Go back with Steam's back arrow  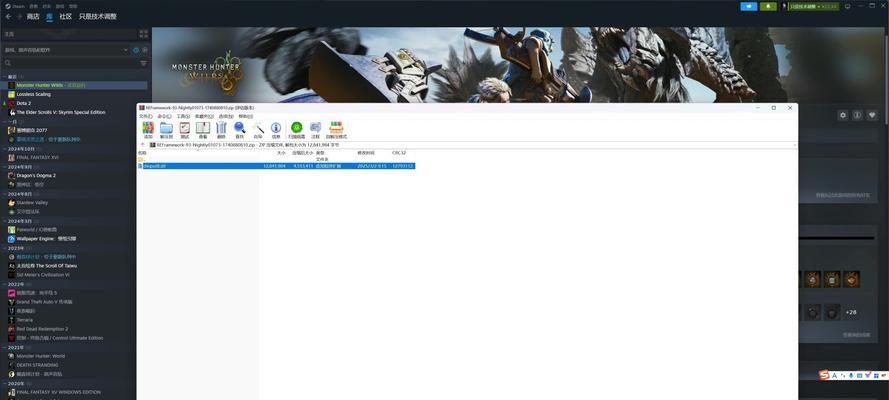point(8,17)
